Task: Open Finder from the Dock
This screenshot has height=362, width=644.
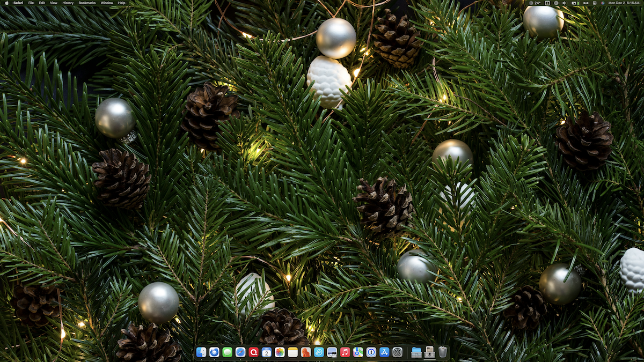Action: [201, 352]
